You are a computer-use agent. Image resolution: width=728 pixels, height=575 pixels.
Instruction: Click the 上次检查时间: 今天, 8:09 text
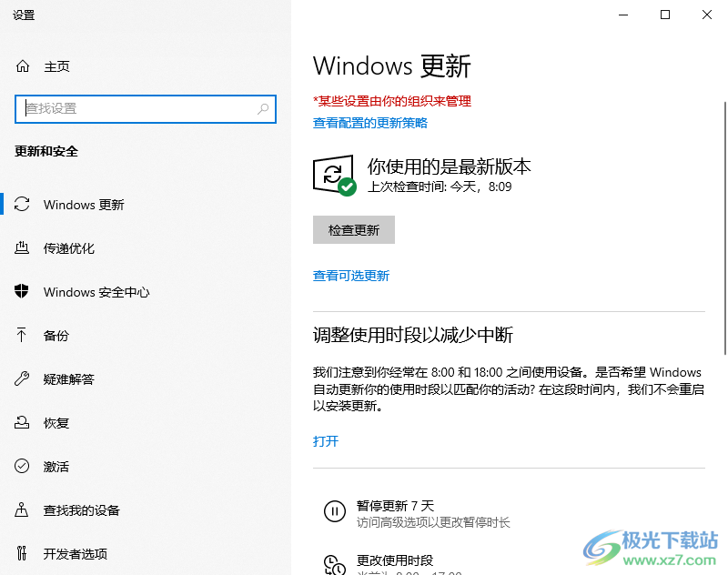440,187
